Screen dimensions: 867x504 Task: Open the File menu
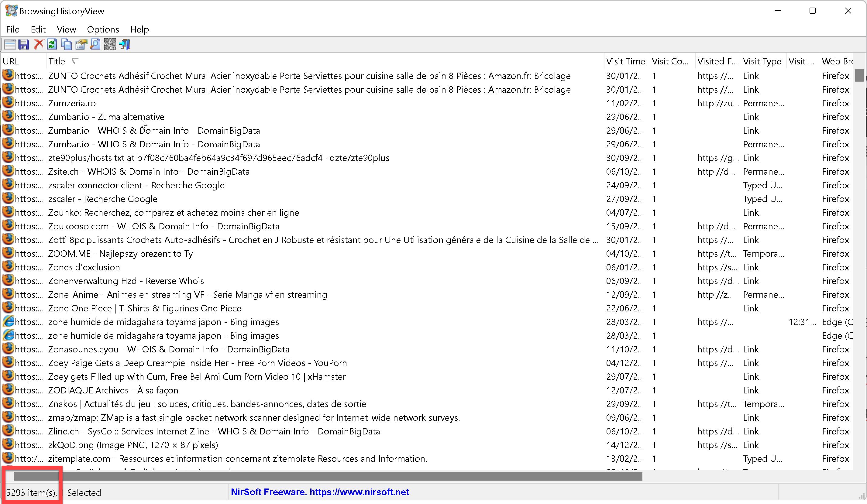[13, 29]
